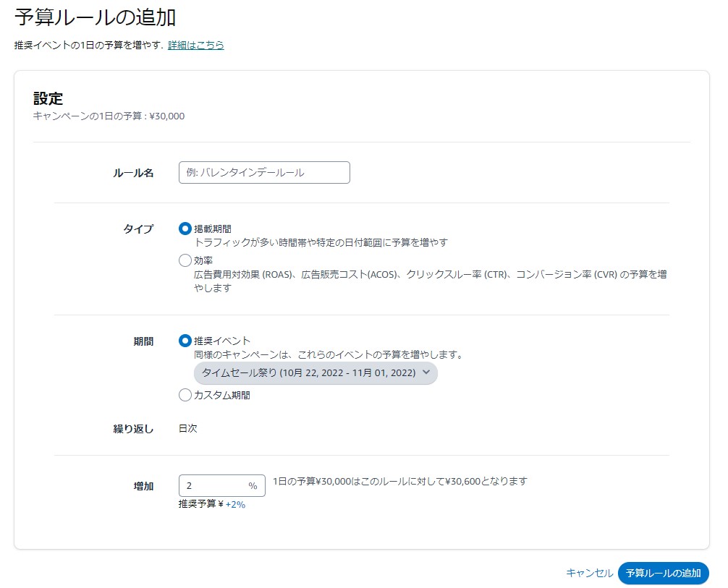This screenshot has height=588, width=728.
Task: Choose the 推奨イベント period radio button
Action: click(x=185, y=341)
